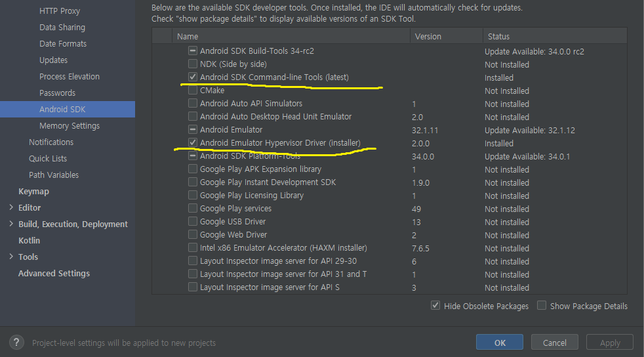Sort by Status column header
The width and height of the screenshot is (644, 357).
(555, 36)
